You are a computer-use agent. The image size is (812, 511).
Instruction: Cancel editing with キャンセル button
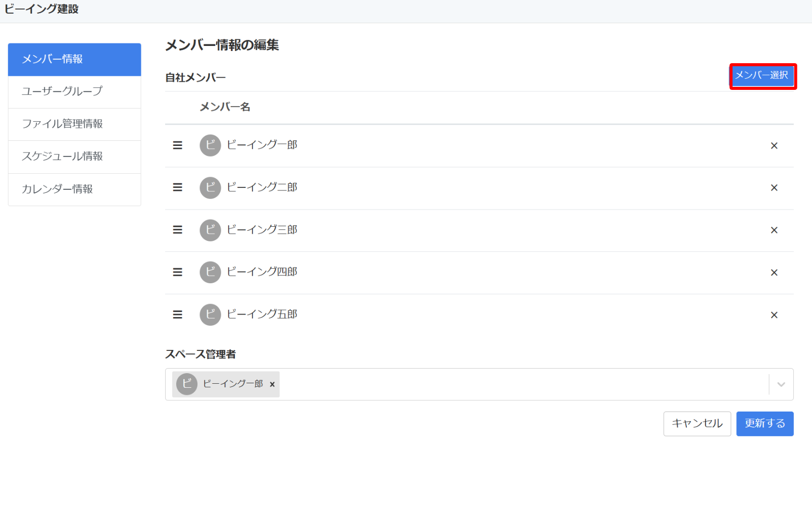(697, 424)
